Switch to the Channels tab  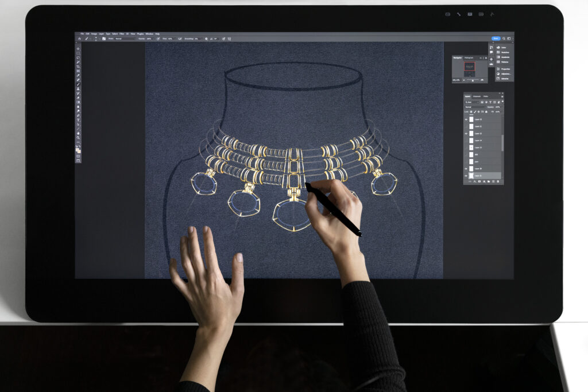477,96
